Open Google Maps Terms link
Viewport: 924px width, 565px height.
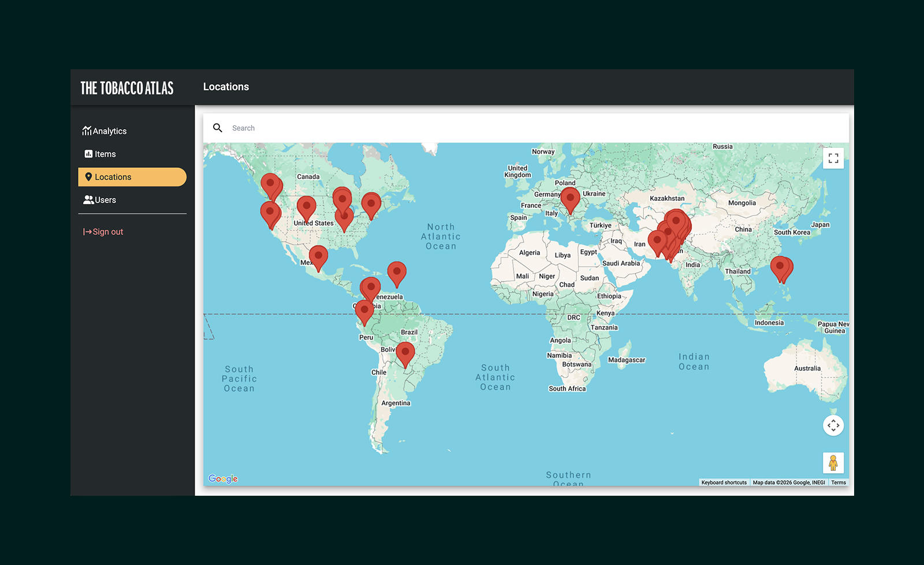(839, 482)
